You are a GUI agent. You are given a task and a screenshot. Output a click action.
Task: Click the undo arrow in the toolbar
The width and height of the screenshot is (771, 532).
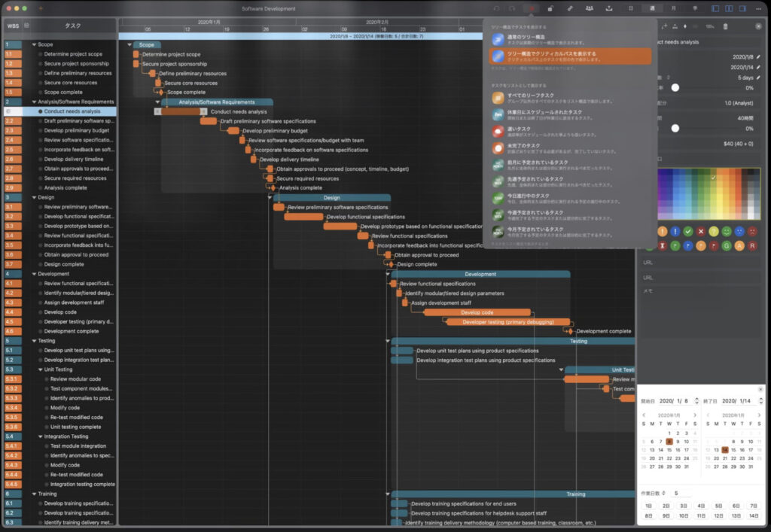click(497, 8)
